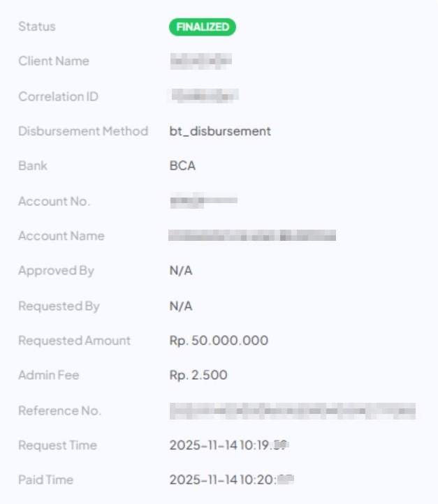This screenshot has width=438, height=504.
Task: Click the Status field label
Action: point(37,27)
